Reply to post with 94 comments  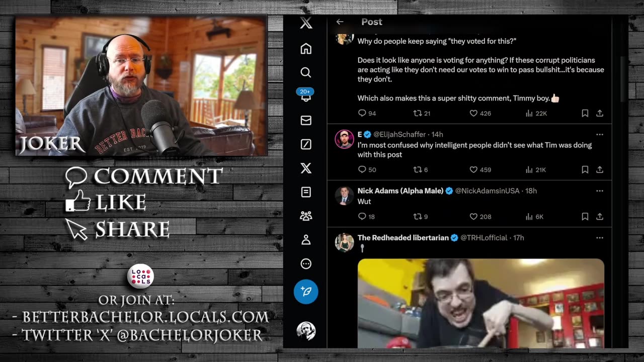pos(367,114)
